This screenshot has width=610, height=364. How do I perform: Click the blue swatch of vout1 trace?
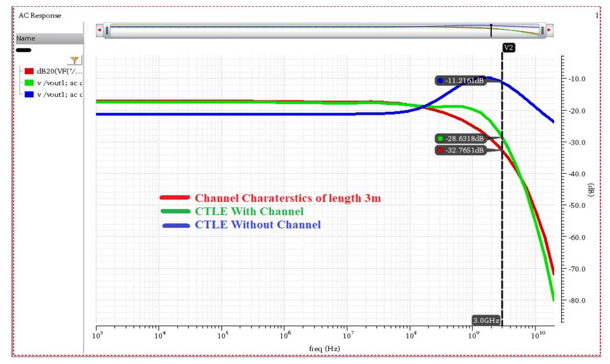click(29, 95)
